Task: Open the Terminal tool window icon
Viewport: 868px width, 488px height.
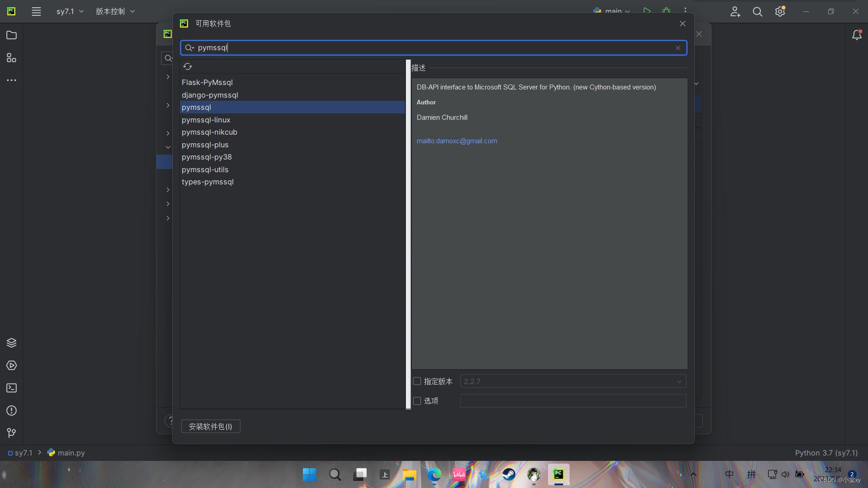Action: pos(11,388)
